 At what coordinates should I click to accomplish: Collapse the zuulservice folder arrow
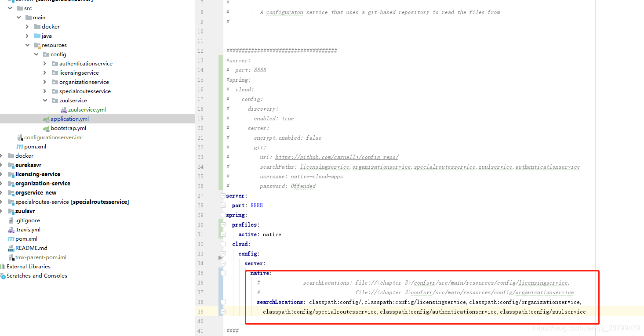click(45, 101)
